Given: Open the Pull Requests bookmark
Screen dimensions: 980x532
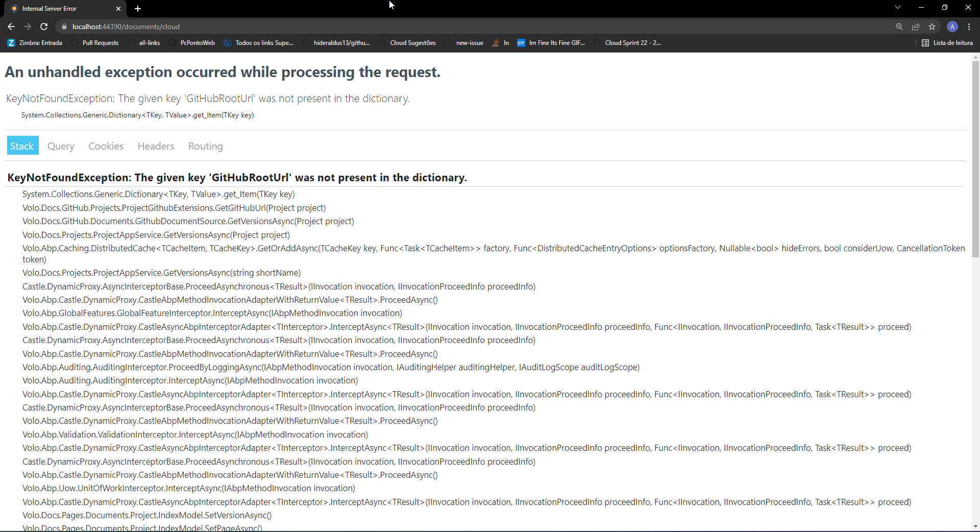Looking at the screenshot, I should tap(100, 43).
